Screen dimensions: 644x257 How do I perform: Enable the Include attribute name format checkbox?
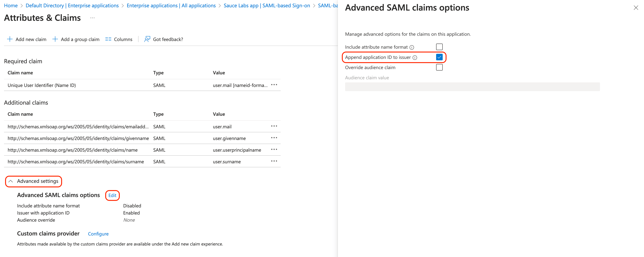click(439, 47)
